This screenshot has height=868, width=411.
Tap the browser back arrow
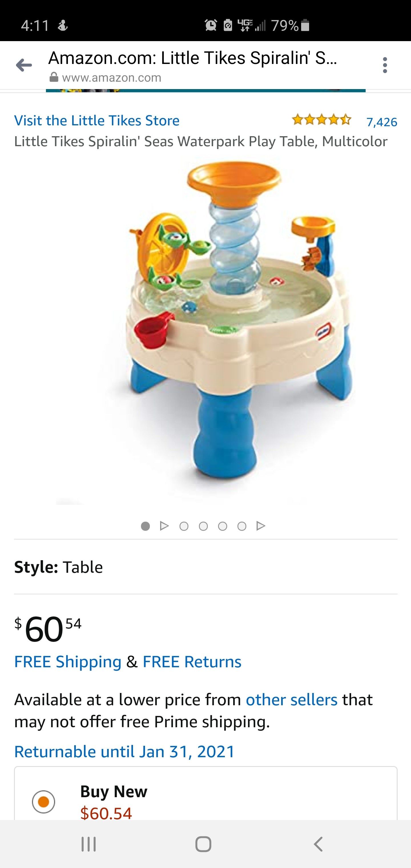[24, 65]
